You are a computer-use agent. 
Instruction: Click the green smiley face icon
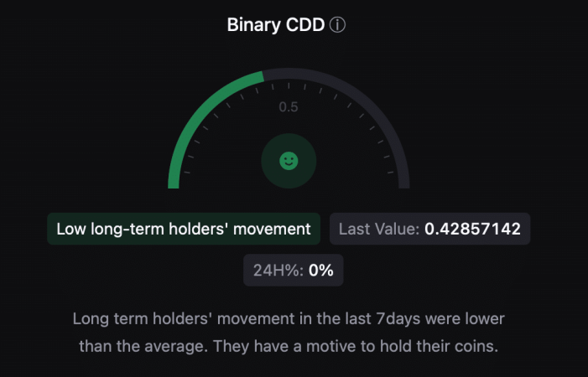[x=289, y=161]
